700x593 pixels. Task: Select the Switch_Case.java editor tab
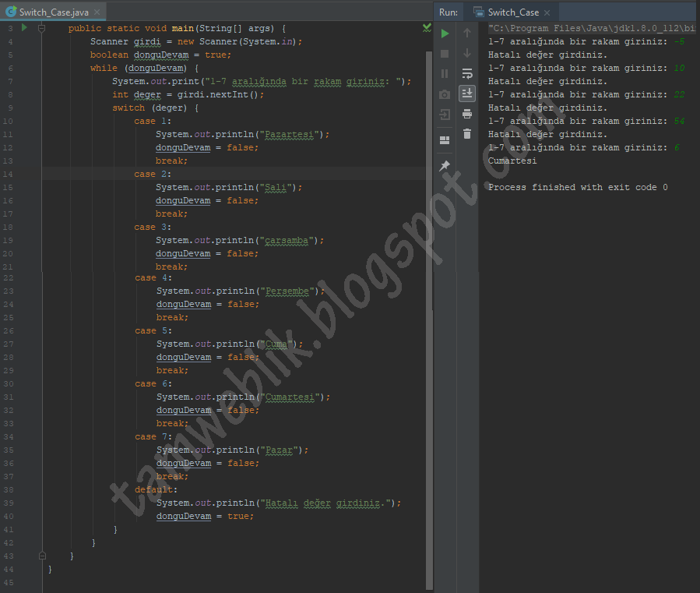coord(54,12)
